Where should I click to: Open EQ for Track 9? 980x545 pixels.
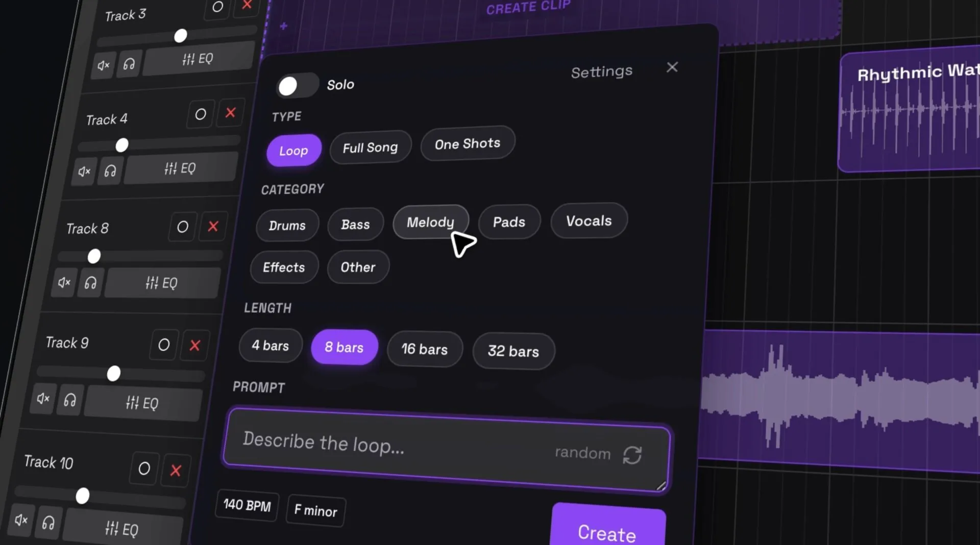[x=142, y=403]
